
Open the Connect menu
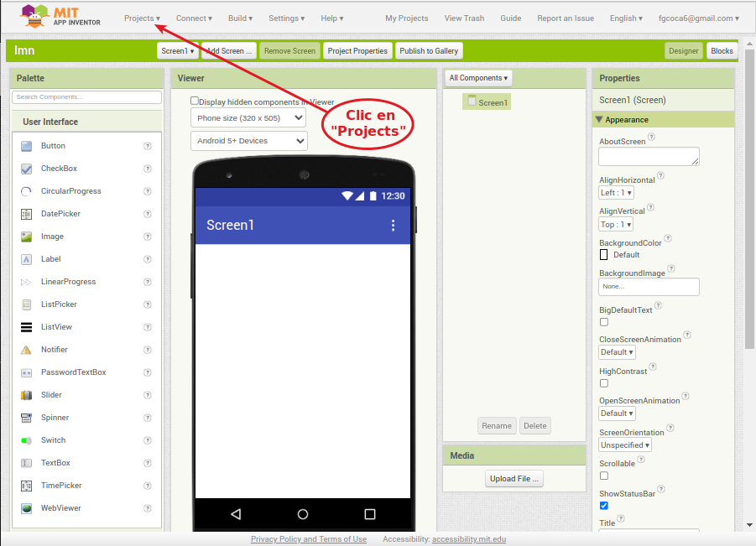pyautogui.click(x=194, y=18)
